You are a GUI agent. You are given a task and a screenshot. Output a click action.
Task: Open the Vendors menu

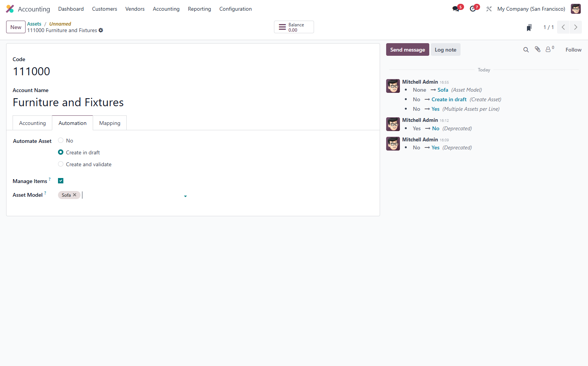pos(135,9)
